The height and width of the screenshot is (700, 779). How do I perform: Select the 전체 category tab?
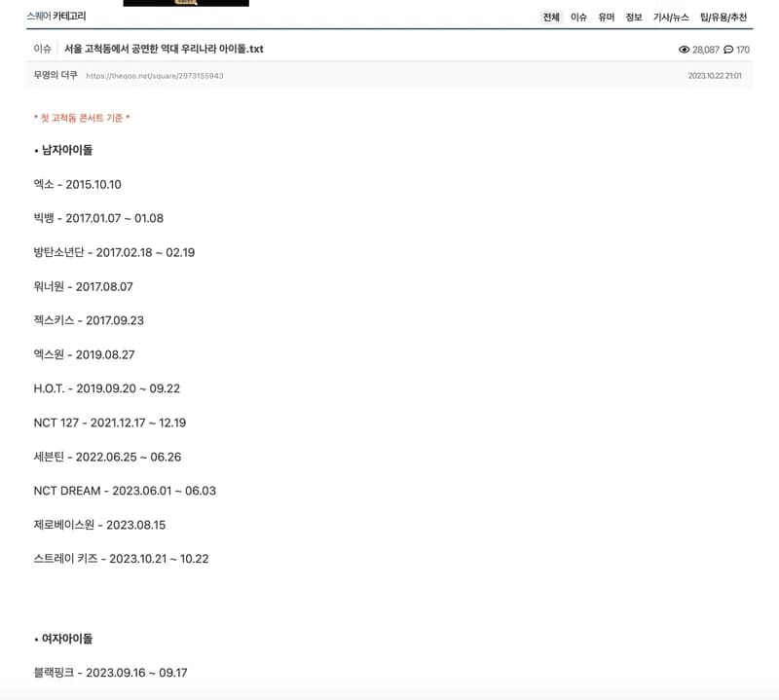(x=551, y=18)
